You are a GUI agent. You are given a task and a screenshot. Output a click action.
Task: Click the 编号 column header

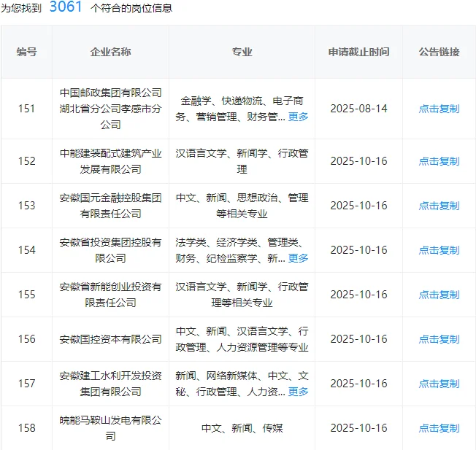(27, 52)
